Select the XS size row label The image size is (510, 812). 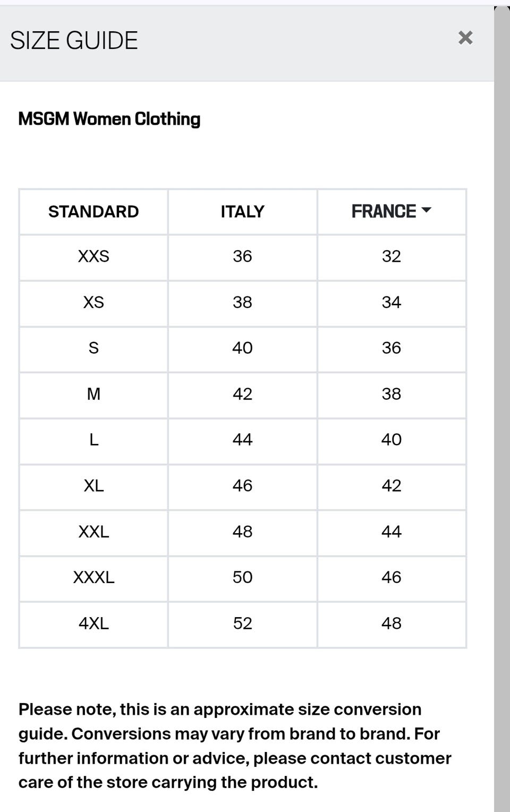pos(93,302)
